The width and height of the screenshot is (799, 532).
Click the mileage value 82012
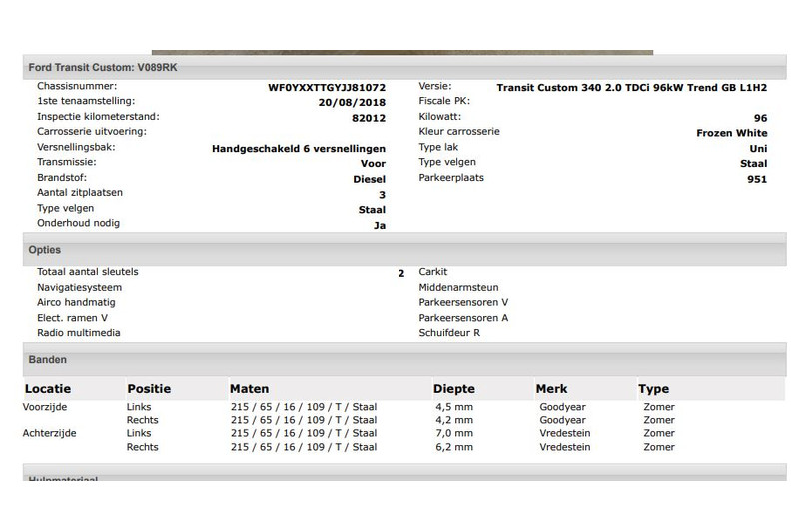[x=369, y=118]
